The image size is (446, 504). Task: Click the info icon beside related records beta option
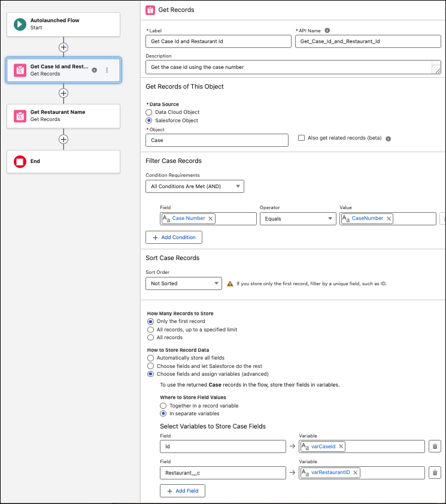389,137
